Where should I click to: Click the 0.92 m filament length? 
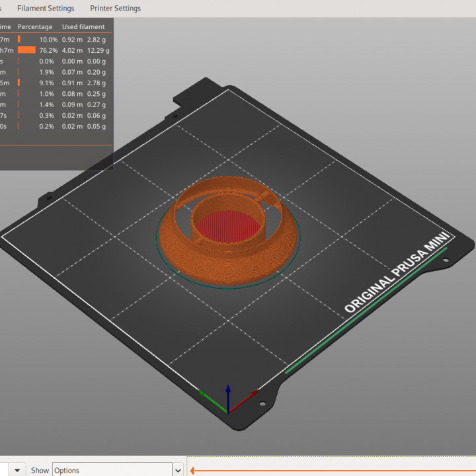point(72,40)
